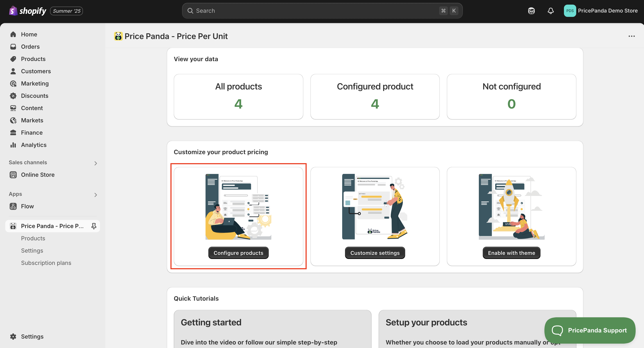Open the notifications bell
Image resolution: width=644 pixels, height=348 pixels.
(x=551, y=11)
